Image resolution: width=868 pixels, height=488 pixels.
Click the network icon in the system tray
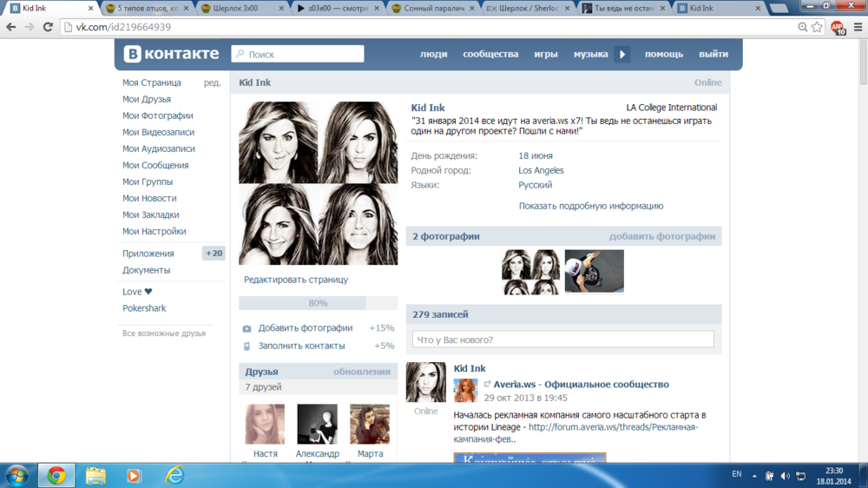800,476
